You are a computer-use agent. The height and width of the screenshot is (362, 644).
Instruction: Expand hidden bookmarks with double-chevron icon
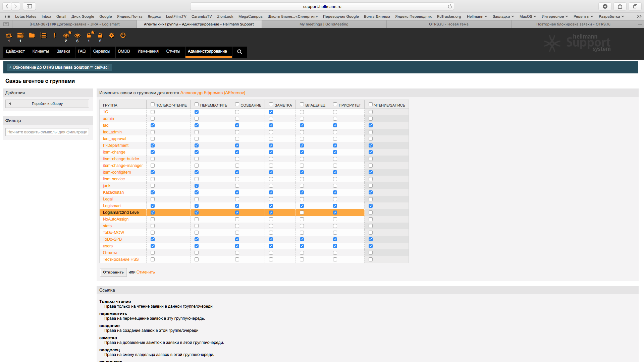[x=639, y=16]
